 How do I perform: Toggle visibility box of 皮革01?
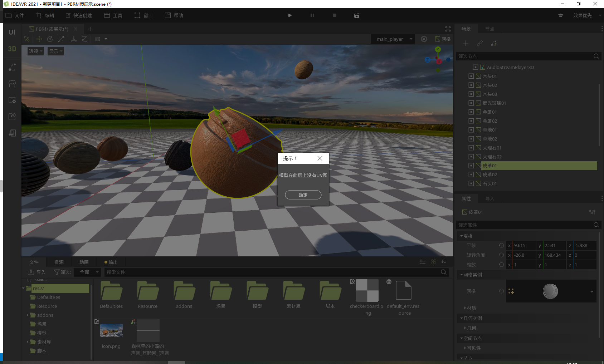pyautogui.click(x=471, y=166)
